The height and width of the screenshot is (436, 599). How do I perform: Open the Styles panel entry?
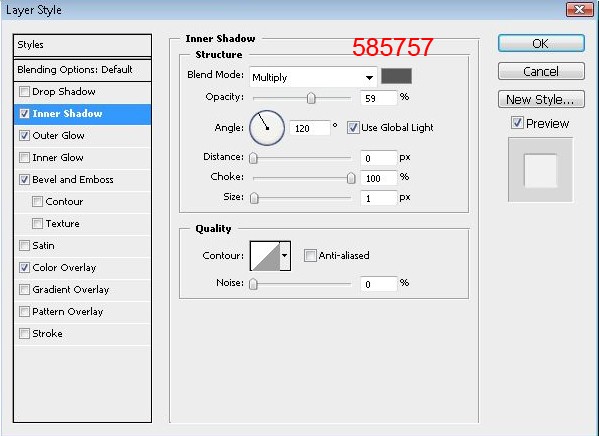click(82, 45)
